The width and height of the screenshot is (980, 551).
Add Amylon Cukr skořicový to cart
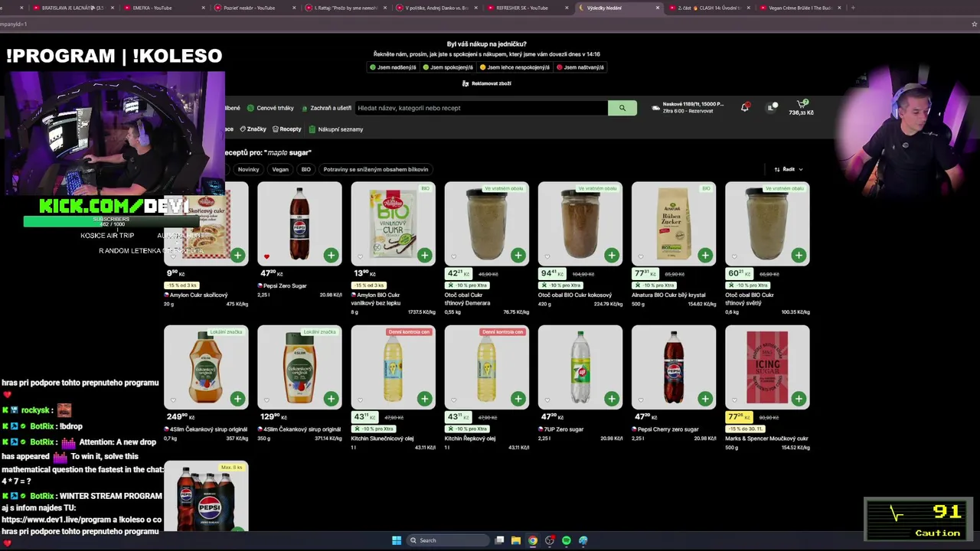(x=237, y=255)
